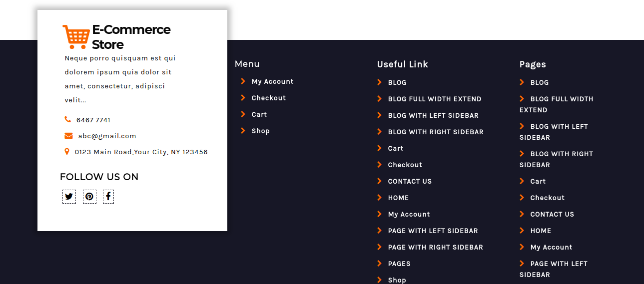644x284 pixels.
Task: Click the Twitter social icon
Action: 69,197
